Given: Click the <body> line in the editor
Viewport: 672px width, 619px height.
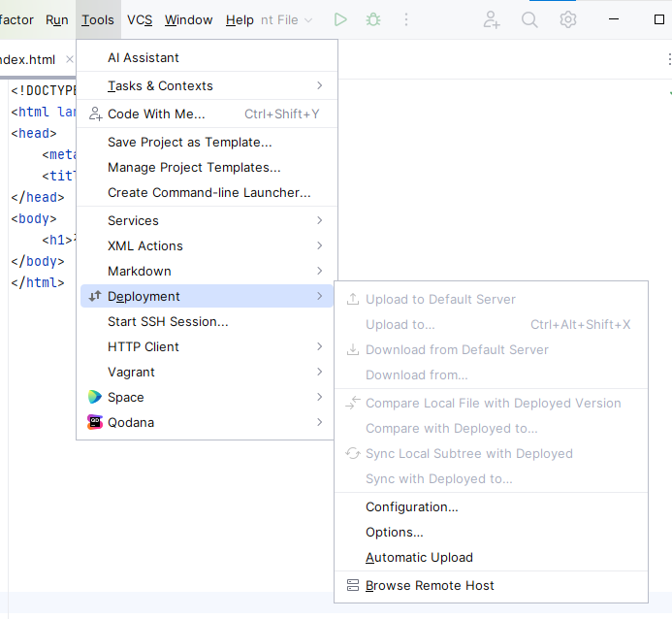Looking at the screenshot, I should pyautogui.click(x=34, y=218).
